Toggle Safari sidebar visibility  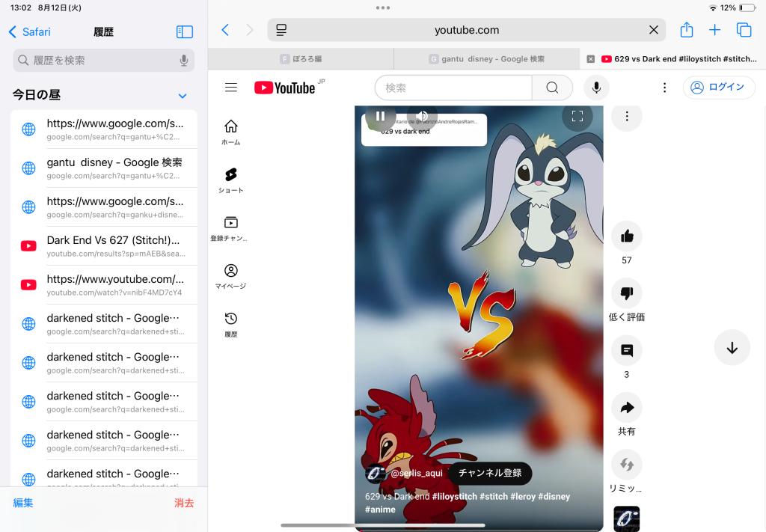(x=184, y=32)
